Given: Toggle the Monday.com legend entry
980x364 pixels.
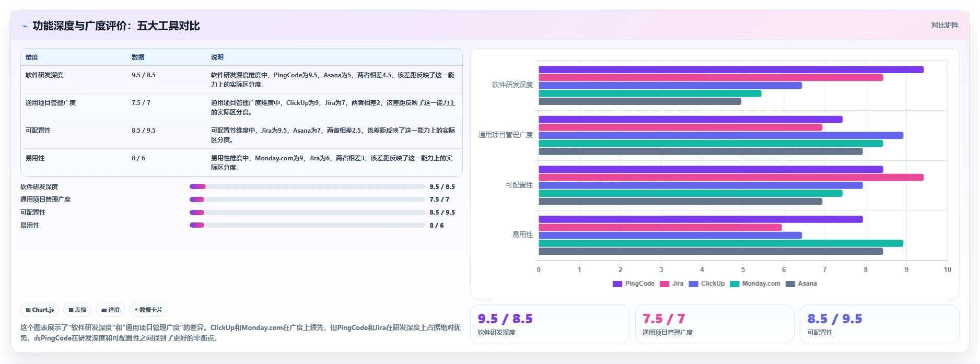Looking at the screenshot, I should (755, 284).
